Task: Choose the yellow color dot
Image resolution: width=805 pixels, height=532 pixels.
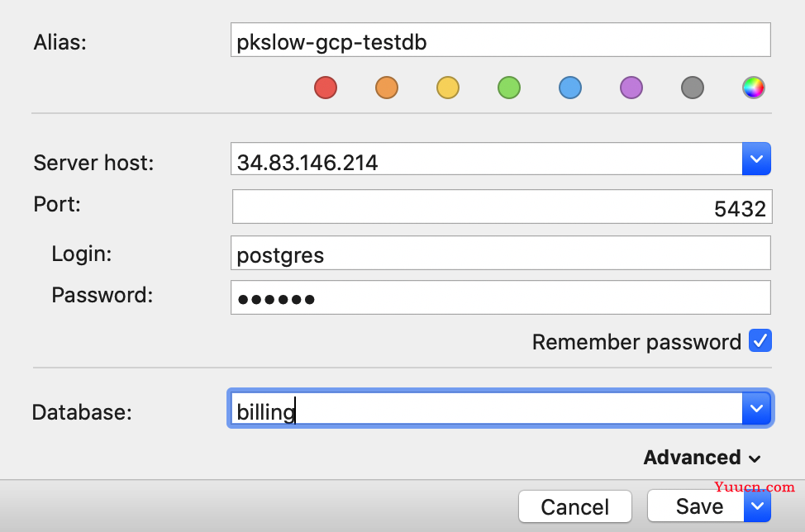Action: pos(448,88)
